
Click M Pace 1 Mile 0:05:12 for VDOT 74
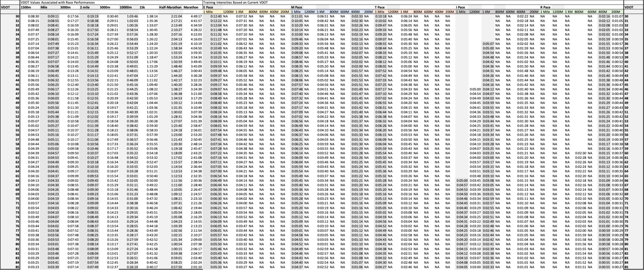click(x=297, y=217)
